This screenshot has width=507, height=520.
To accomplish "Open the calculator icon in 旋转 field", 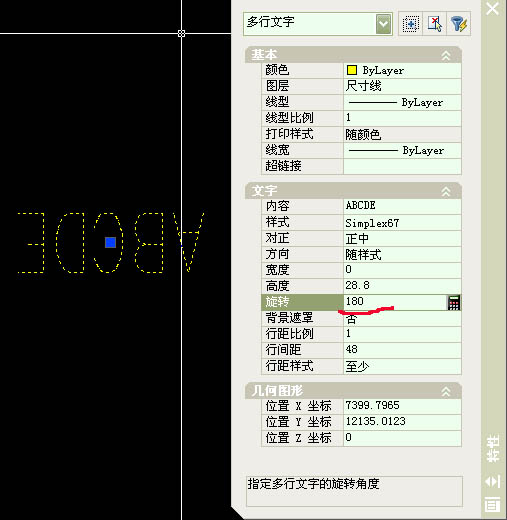I will [454, 302].
